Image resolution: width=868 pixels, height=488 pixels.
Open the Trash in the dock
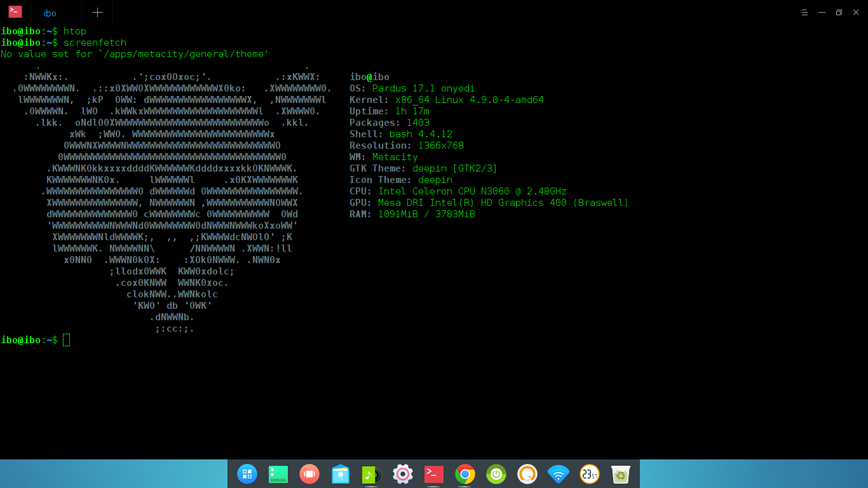click(x=621, y=474)
